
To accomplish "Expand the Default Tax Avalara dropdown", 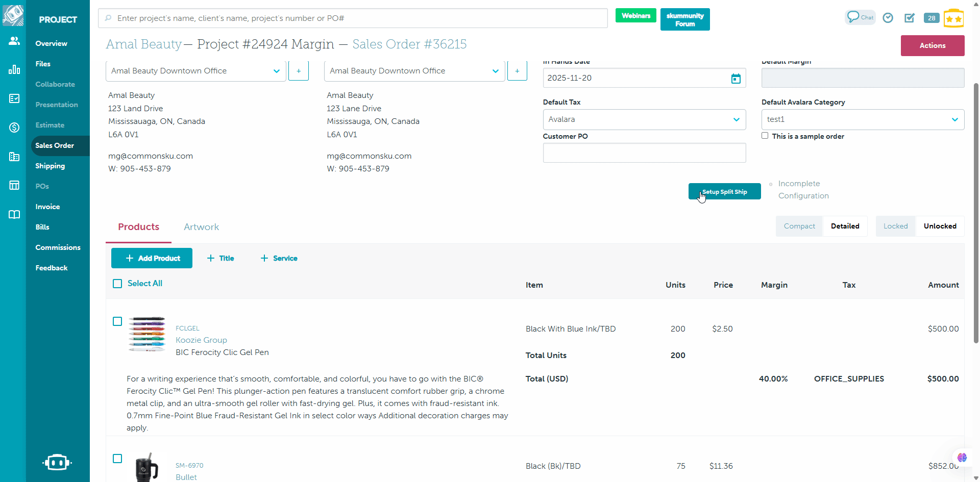I will pyautogui.click(x=644, y=119).
